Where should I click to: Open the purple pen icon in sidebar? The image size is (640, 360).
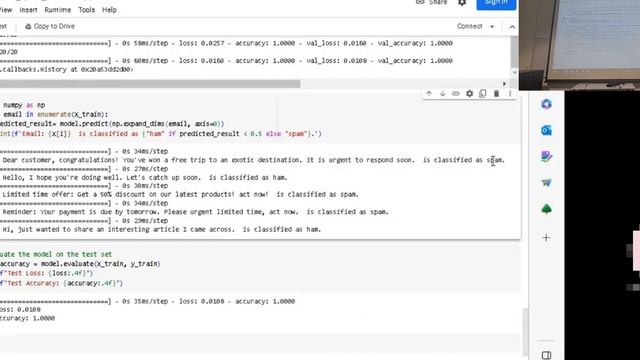(x=546, y=156)
